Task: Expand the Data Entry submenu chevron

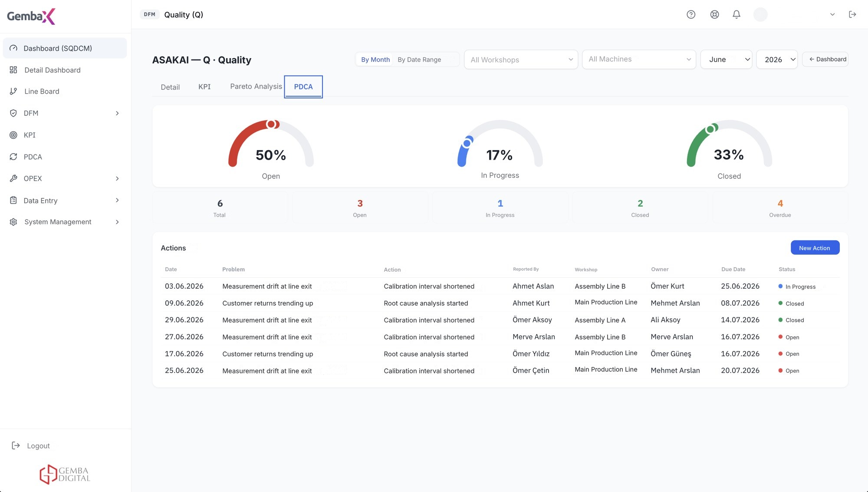Action: click(117, 200)
